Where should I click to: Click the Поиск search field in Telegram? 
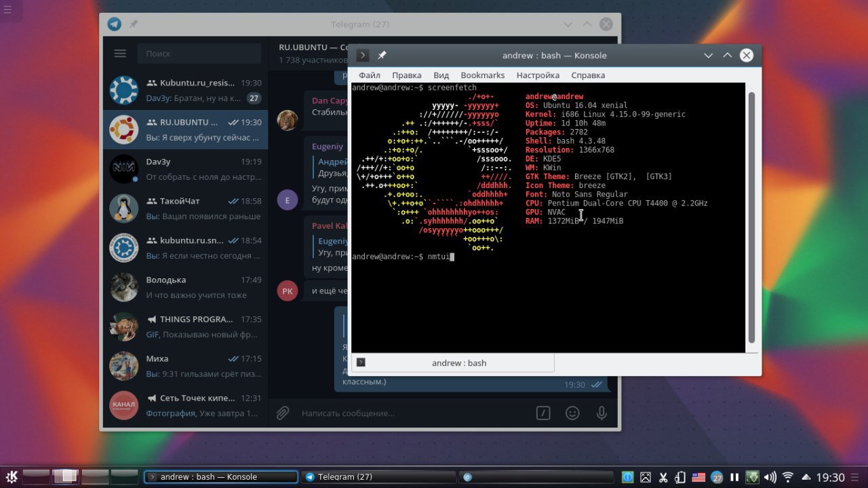pos(199,54)
